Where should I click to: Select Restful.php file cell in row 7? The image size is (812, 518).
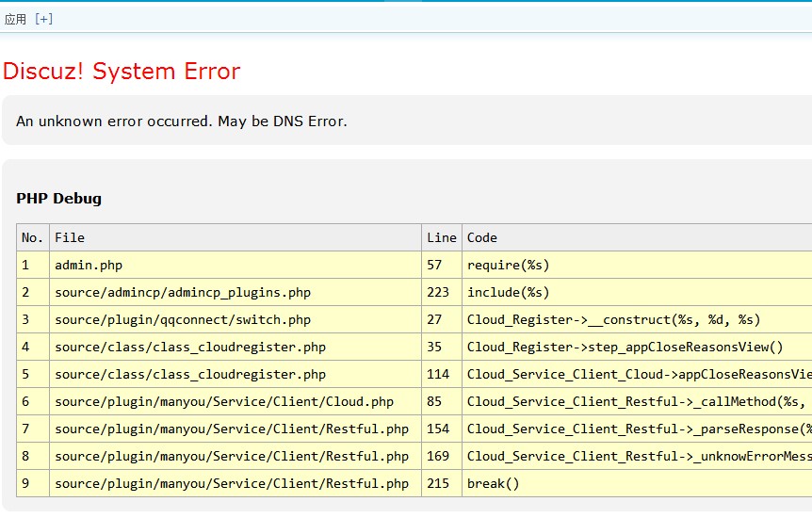tap(235, 429)
